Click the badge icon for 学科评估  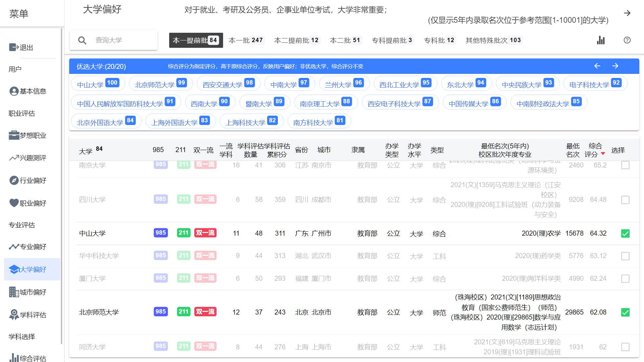[x=14, y=315]
